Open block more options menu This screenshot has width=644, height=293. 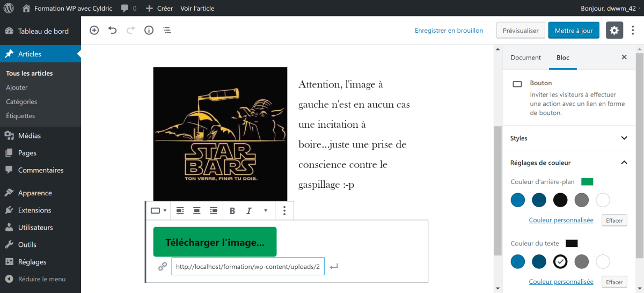(284, 211)
